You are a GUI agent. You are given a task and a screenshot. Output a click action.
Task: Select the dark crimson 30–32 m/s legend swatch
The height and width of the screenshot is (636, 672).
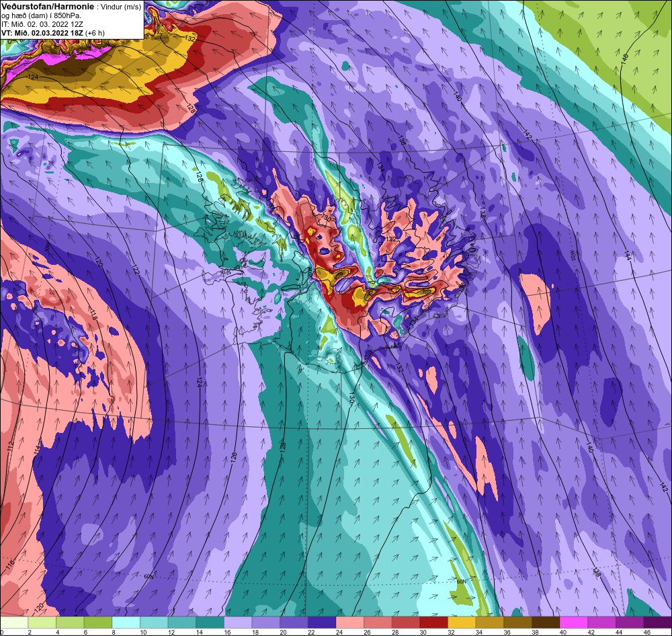click(433, 623)
